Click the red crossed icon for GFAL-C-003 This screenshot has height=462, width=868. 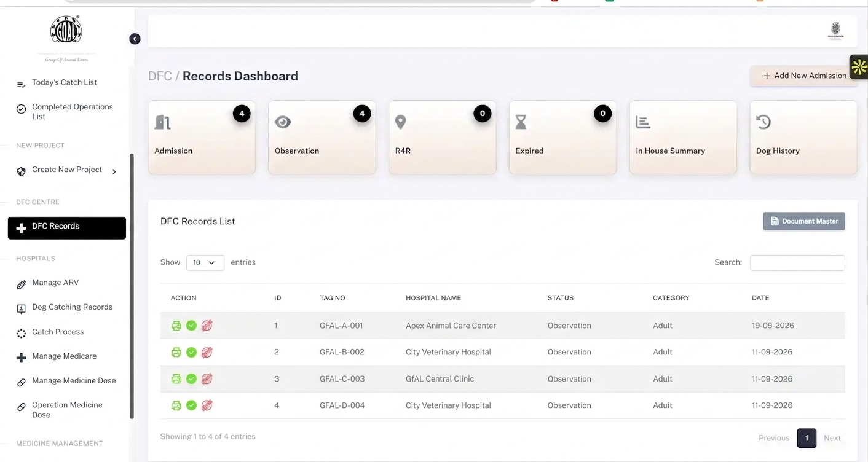tap(207, 379)
